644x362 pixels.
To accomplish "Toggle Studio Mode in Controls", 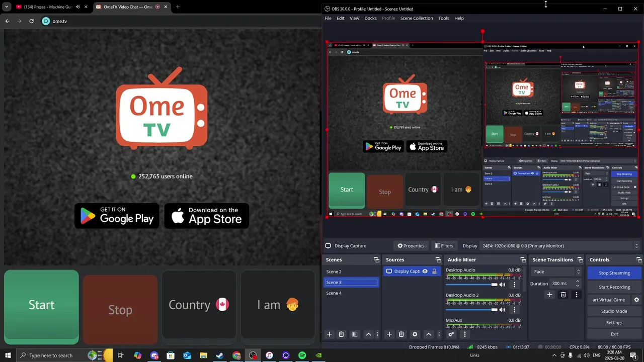I will pyautogui.click(x=614, y=311).
